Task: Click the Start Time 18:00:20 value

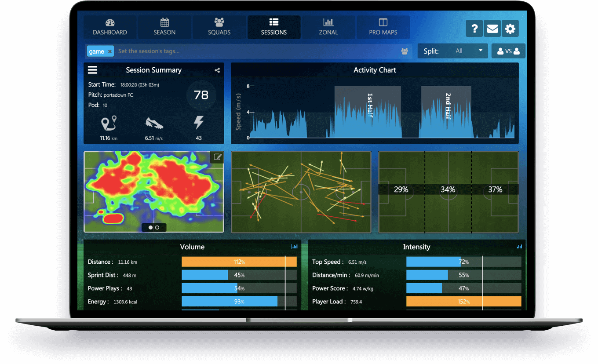Action: [x=139, y=85]
